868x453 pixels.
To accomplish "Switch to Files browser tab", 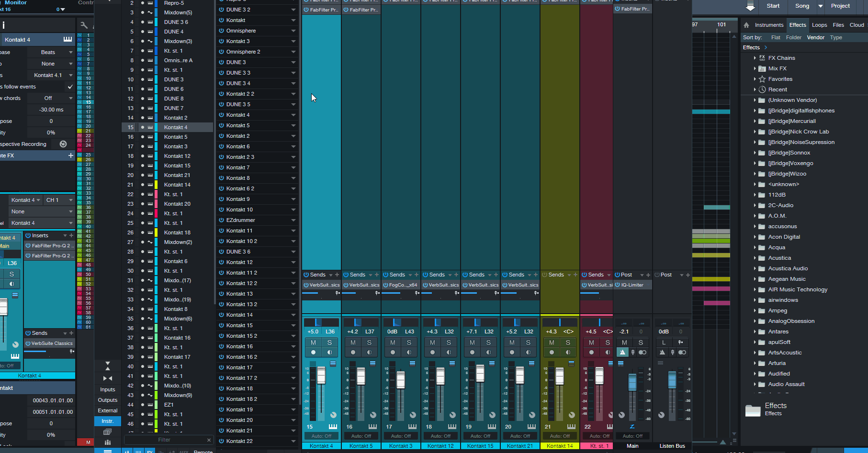I will 838,25.
